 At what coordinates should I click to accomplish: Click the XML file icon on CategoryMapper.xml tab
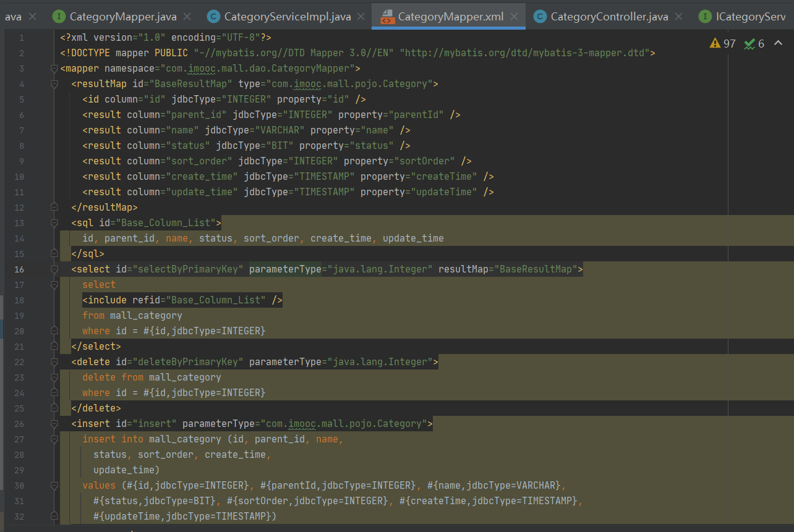(387, 17)
